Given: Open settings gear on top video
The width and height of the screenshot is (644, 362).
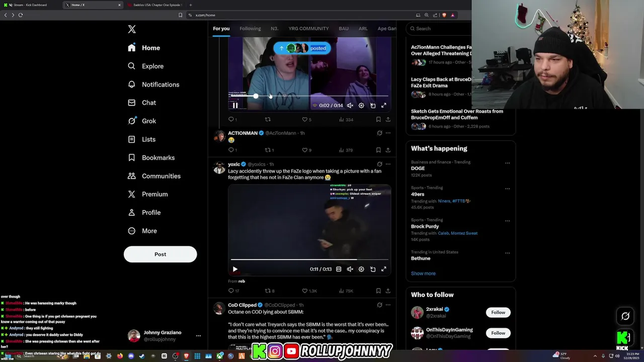Looking at the screenshot, I should click(361, 106).
